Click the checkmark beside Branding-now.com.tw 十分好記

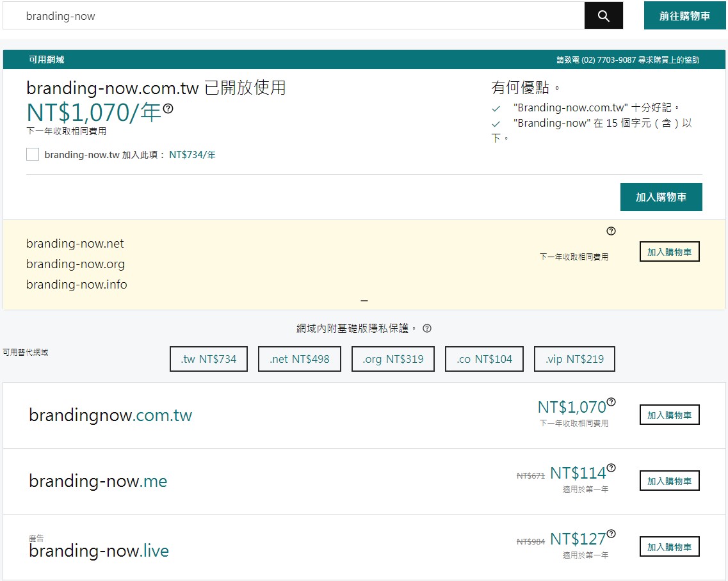496,107
